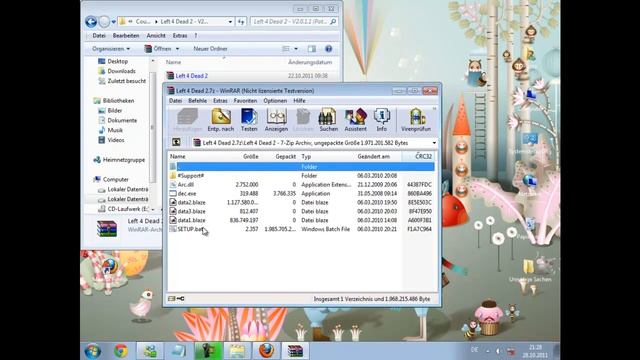Viewport: 640px width, 360px height.
Task: Open the Befehle menu in WinRAR
Action: pyautogui.click(x=198, y=101)
